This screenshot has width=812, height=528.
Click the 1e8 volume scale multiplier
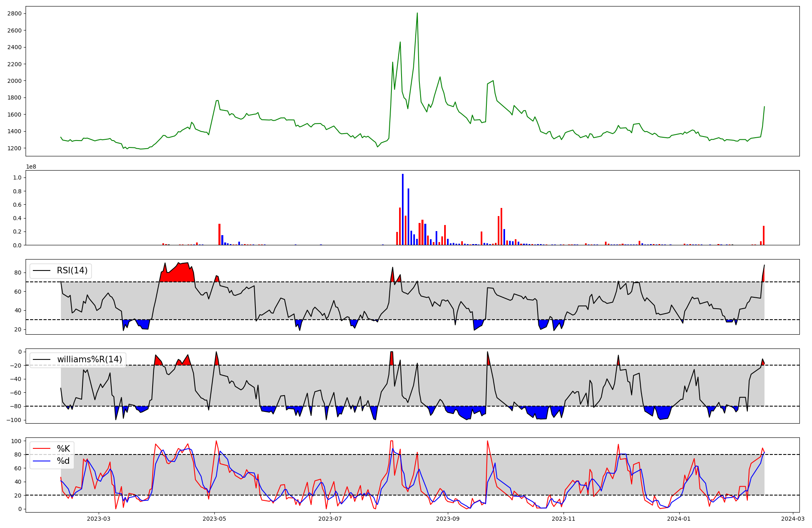click(x=31, y=167)
